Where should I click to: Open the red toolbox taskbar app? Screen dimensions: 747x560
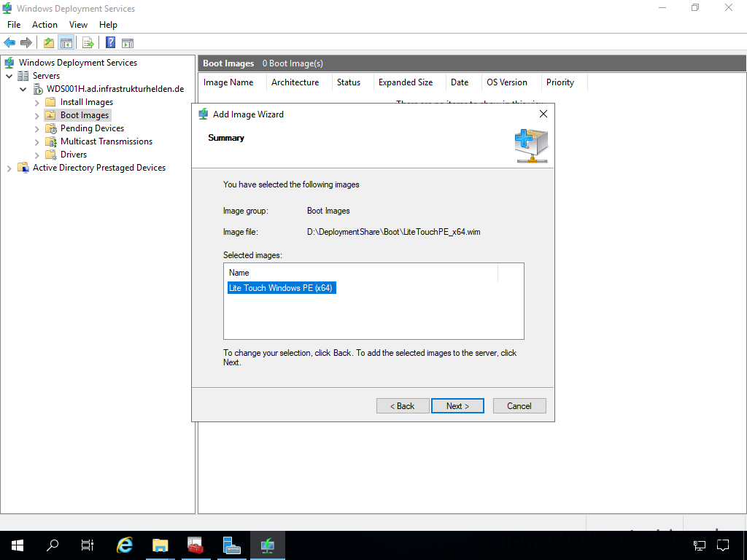pyautogui.click(x=196, y=545)
